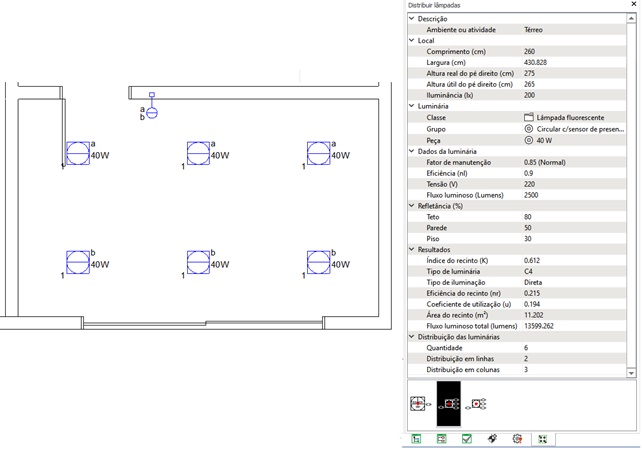
Task: Select the bottom-right 40W luminaire symbol
Action: click(318, 263)
